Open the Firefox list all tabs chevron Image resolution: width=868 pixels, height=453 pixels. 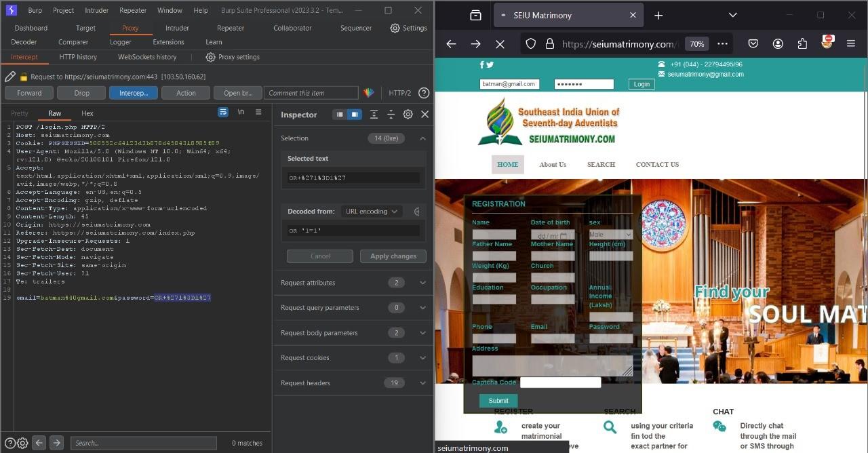pos(732,15)
